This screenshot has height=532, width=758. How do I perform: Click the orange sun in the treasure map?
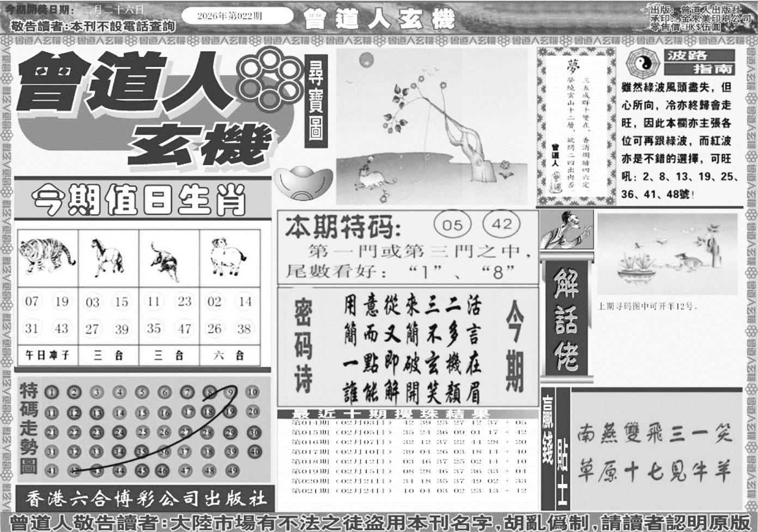(366, 59)
